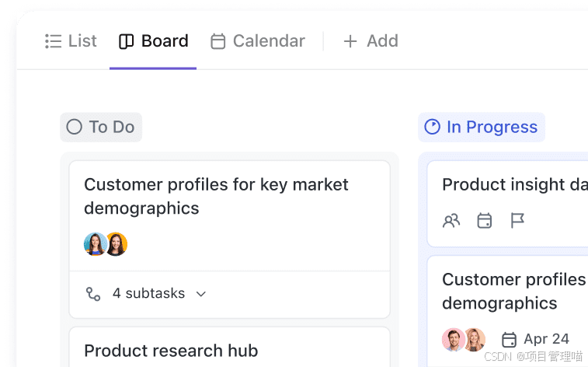
Task: Expand 4 subtasks chevron
Action: tap(201, 294)
